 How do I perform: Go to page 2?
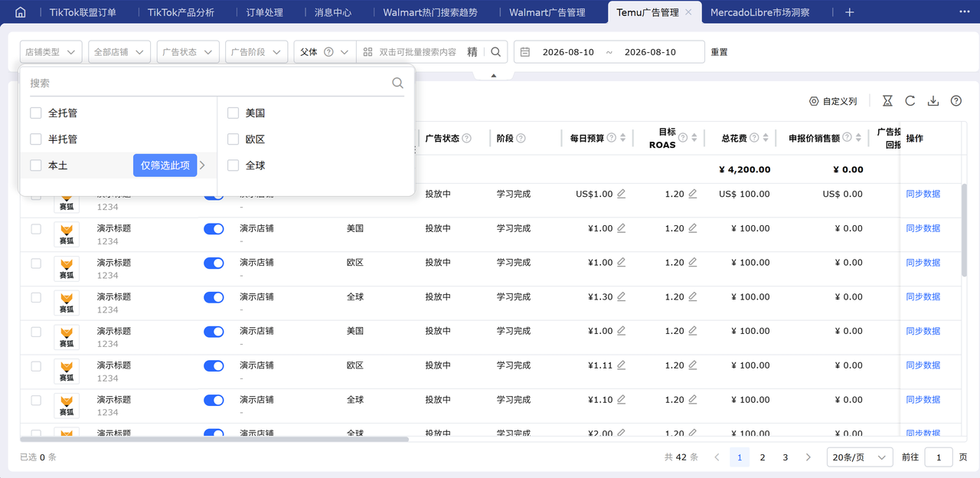tap(762, 457)
